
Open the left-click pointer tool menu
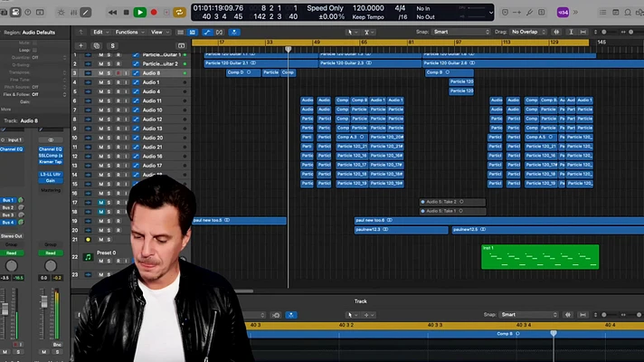(352, 32)
